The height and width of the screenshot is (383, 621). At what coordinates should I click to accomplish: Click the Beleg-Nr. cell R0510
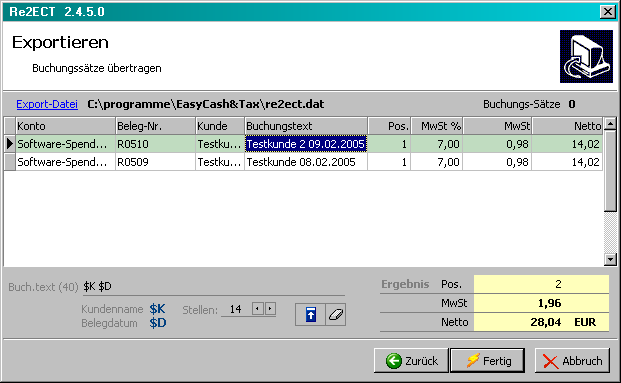155,144
